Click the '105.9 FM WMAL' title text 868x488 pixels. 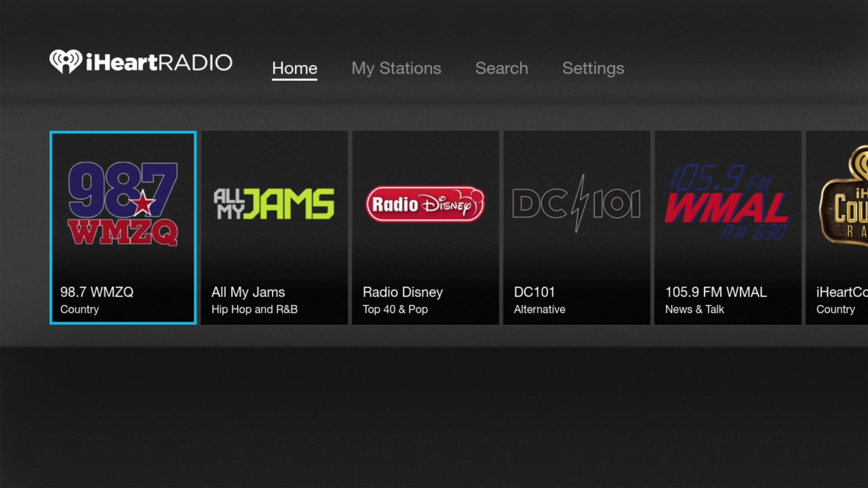(x=716, y=292)
